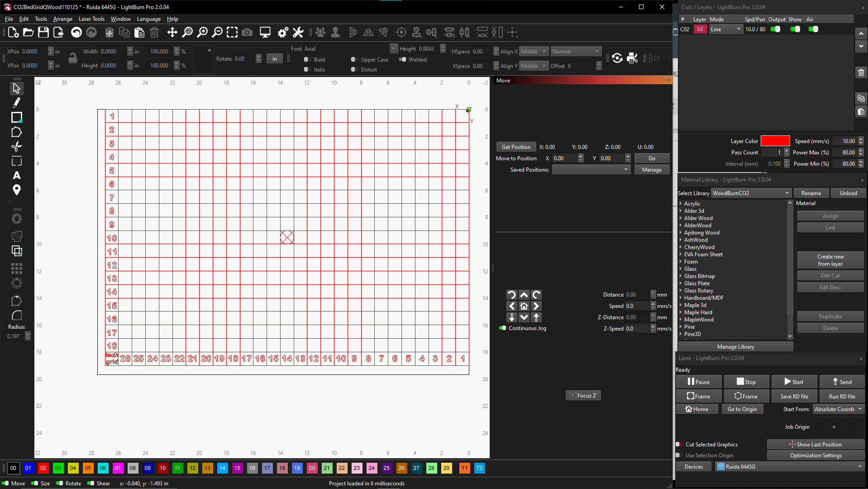This screenshot has width=868, height=489.
Task: Click the Manage Library button
Action: pyautogui.click(x=735, y=347)
